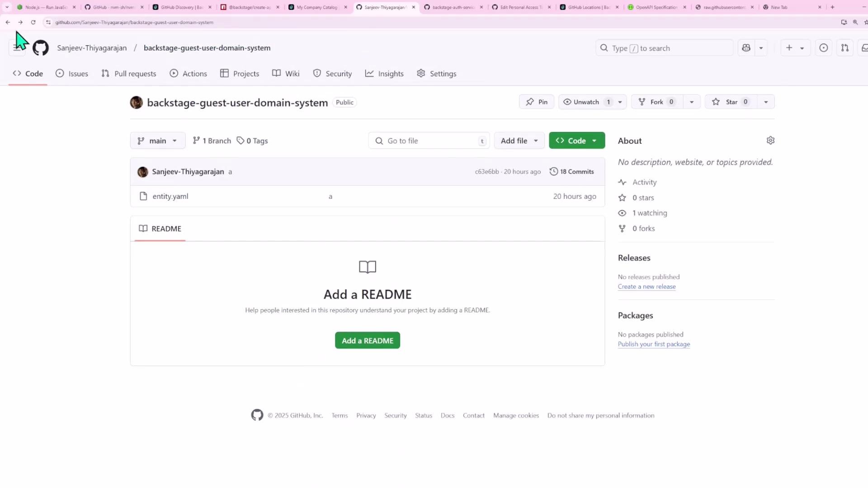
Task: Click the browser forward arrow
Action: 20,22
